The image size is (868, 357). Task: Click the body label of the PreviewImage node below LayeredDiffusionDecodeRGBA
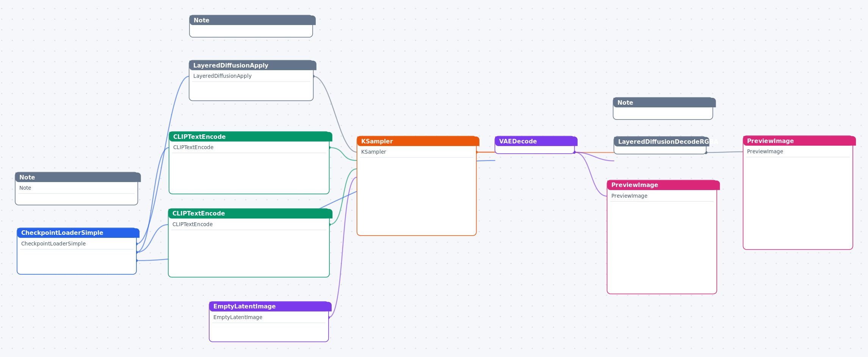point(629,196)
